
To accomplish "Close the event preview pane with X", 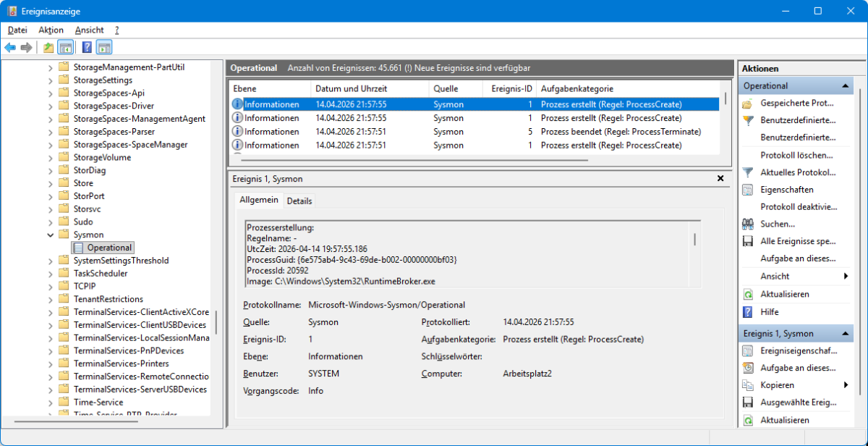I will tap(720, 178).
